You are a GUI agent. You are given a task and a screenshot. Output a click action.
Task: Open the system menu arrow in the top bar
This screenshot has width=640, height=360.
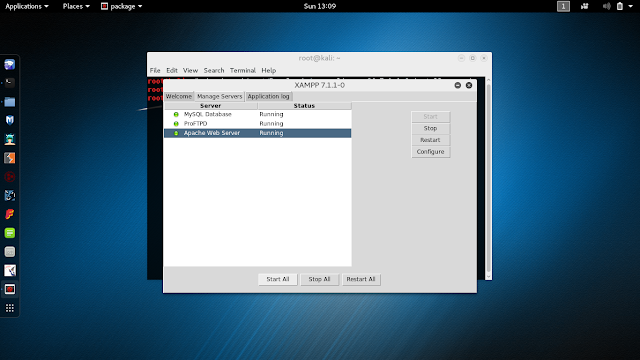631,6
